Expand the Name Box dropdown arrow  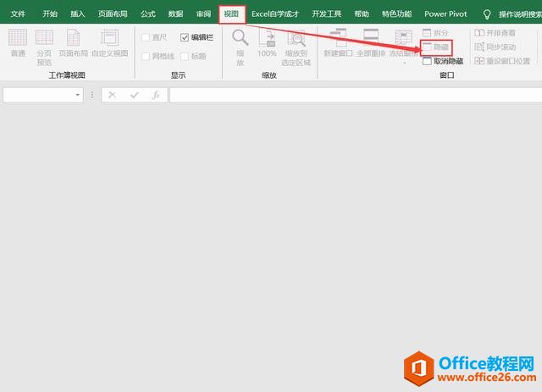78,95
